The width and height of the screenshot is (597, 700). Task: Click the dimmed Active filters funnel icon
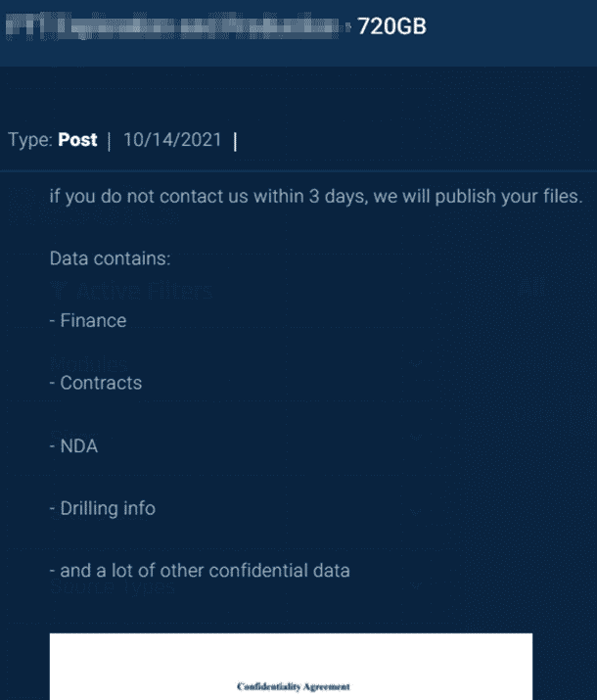57,290
